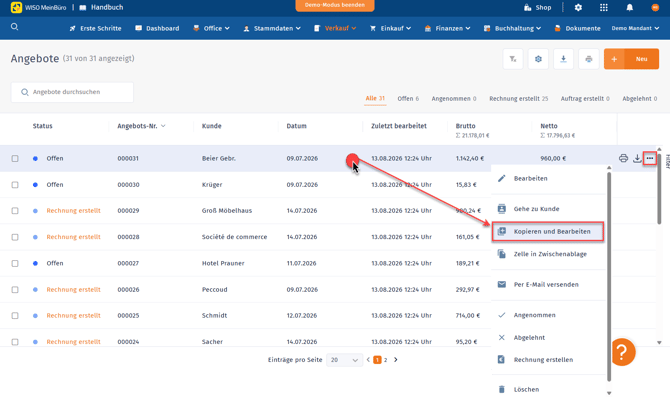670x397 pixels.
Task: Expand the Stammdaten menu
Action: click(272, 28)
